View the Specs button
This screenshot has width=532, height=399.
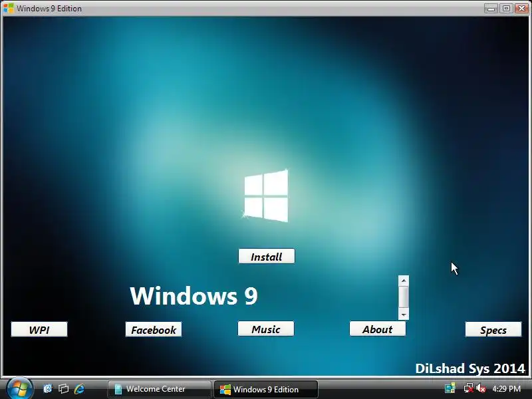[493, 329]
